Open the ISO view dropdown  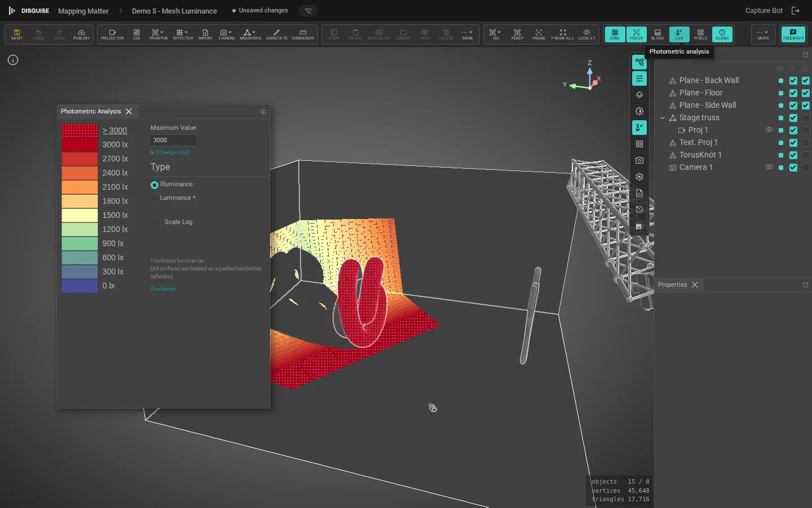click(496, 34)
